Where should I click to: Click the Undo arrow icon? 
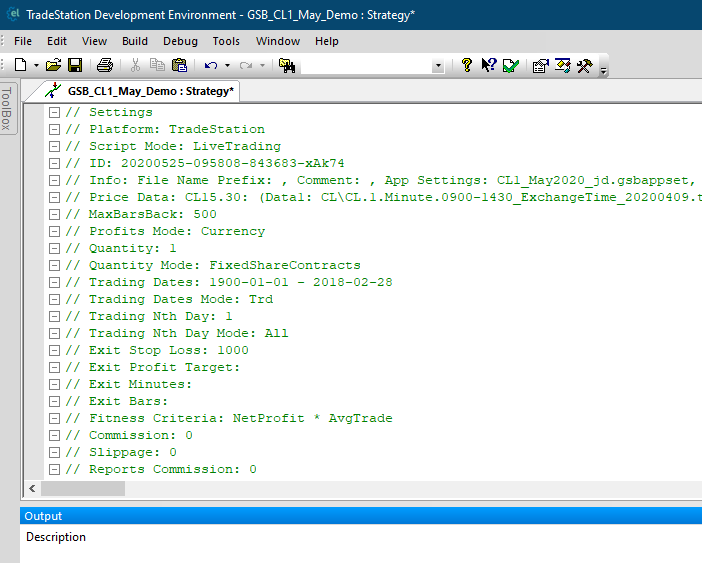click(210, 65)
